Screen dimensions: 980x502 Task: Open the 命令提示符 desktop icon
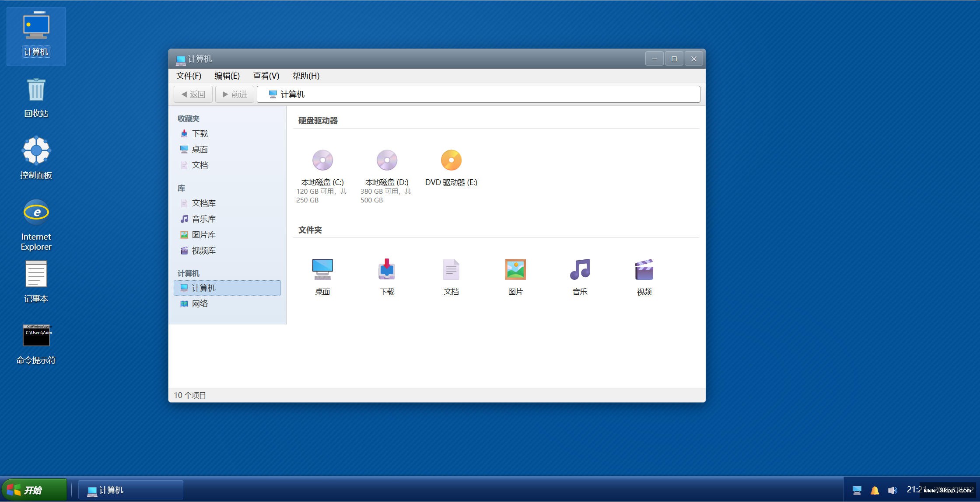36,344
